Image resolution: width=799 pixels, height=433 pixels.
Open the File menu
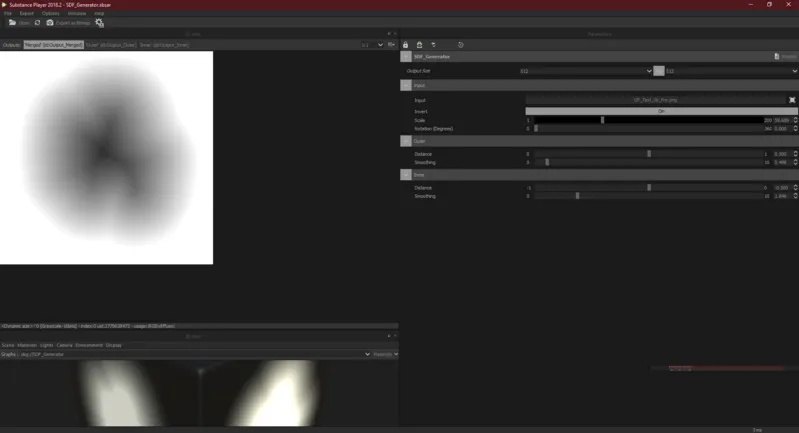click(x=8, y=13)
